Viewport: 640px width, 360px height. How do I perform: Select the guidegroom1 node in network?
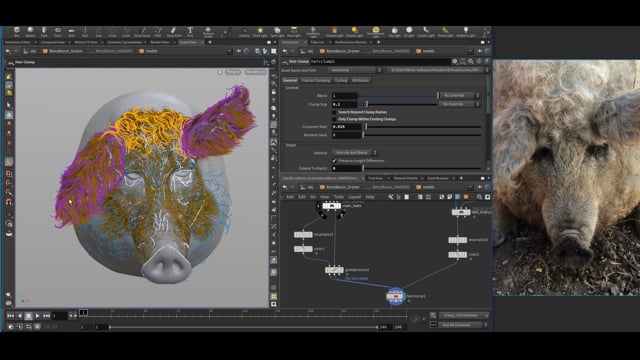(334, 270)
